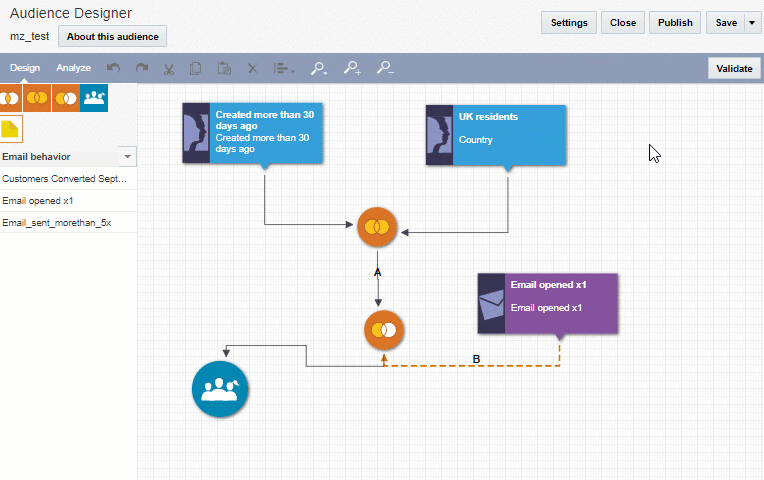Select 'Email opened x1' in the sidebar list

[68, 201]
